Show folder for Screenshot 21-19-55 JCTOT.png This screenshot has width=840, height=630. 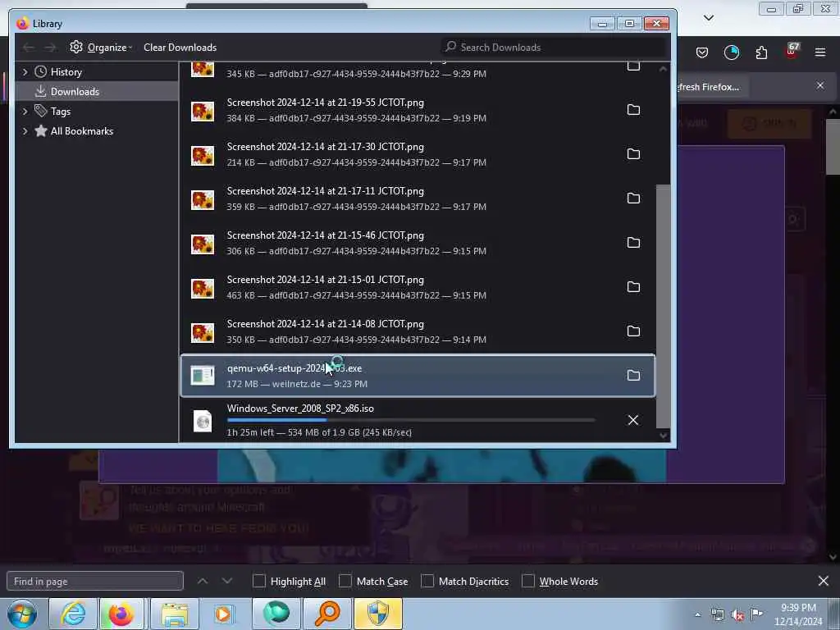[x=633, y=110]
